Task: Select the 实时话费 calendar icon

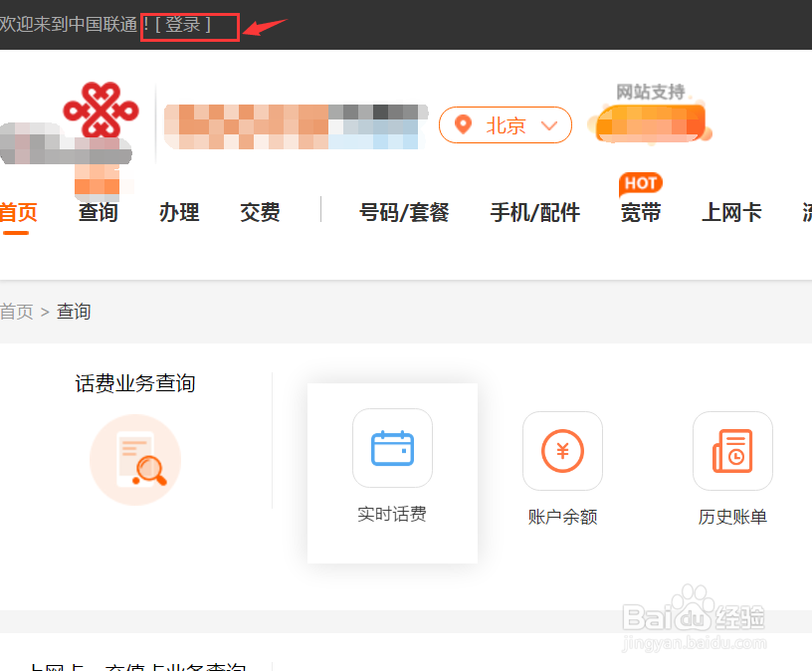Action: click(x=392, y=448)
